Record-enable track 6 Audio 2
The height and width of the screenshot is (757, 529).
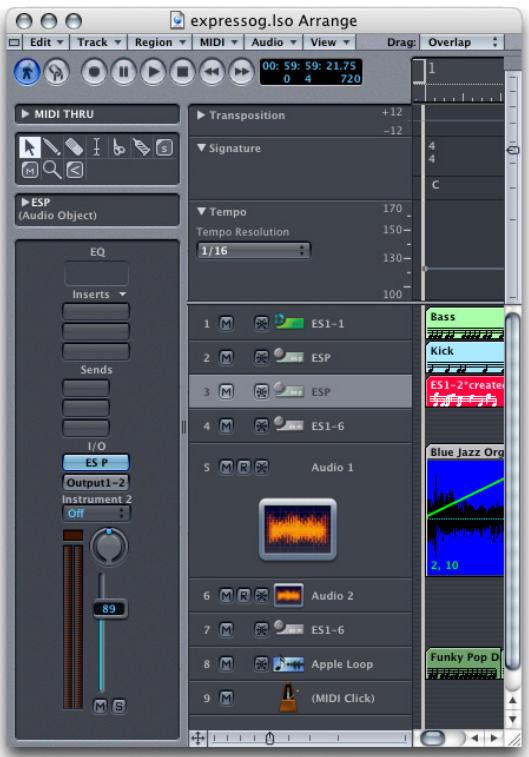click(244, 595)
